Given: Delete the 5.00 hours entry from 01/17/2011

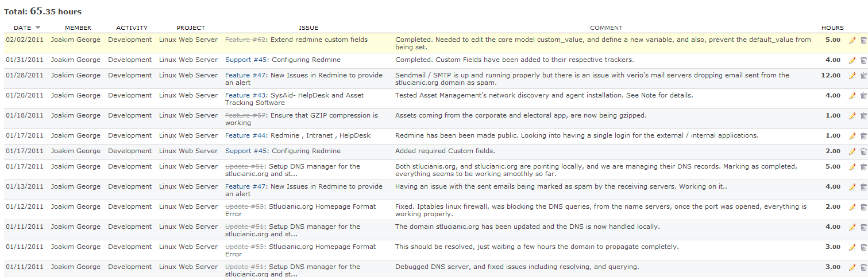Looking at the screenshot, I should point(863,167).
